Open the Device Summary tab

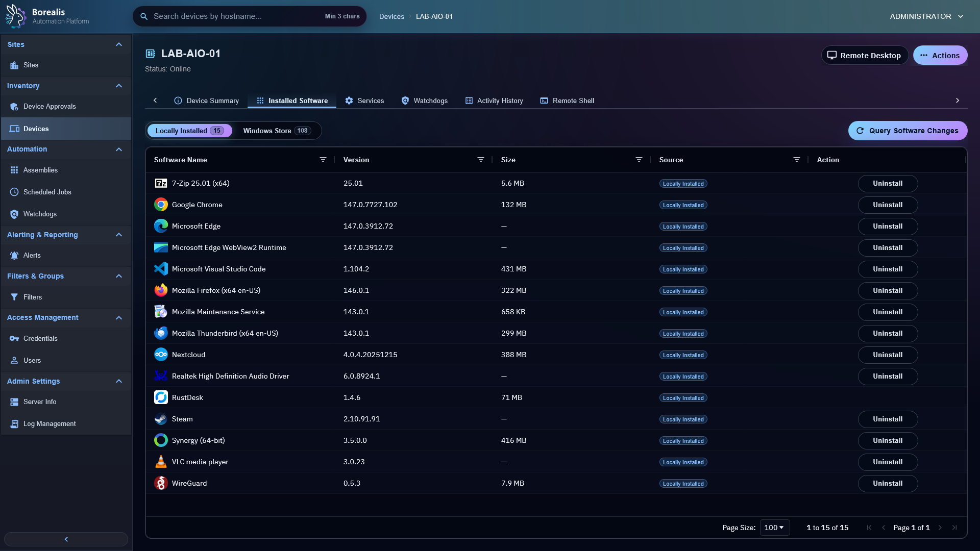[207, 101]
